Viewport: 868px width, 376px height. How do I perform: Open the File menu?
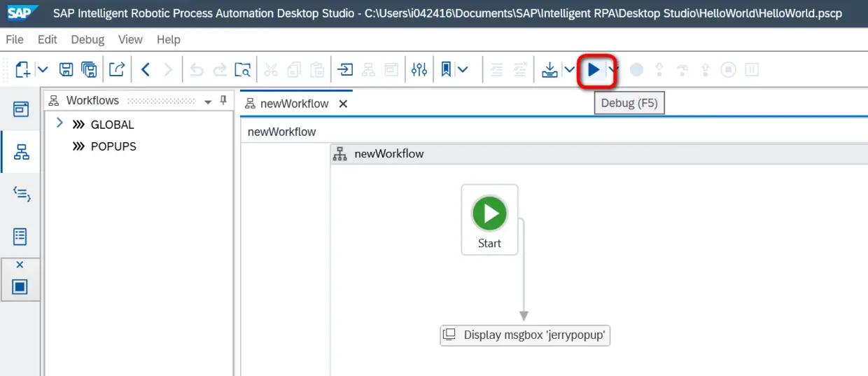(15, 39)
